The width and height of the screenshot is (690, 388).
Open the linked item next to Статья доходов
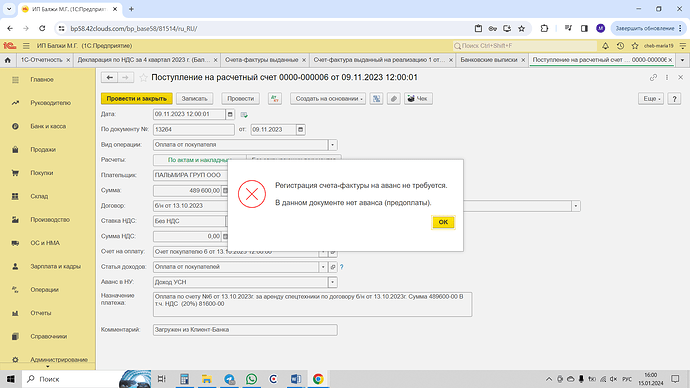(333, 267)
